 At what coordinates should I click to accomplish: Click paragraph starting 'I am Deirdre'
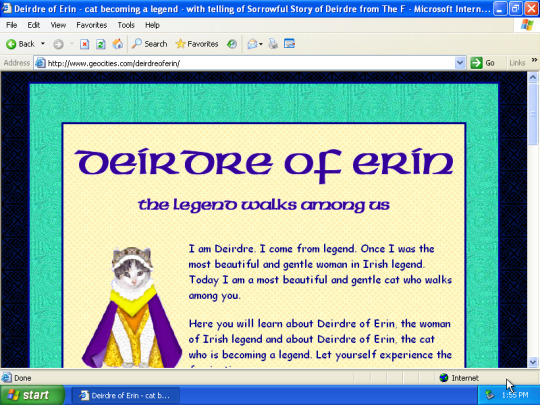320,272
